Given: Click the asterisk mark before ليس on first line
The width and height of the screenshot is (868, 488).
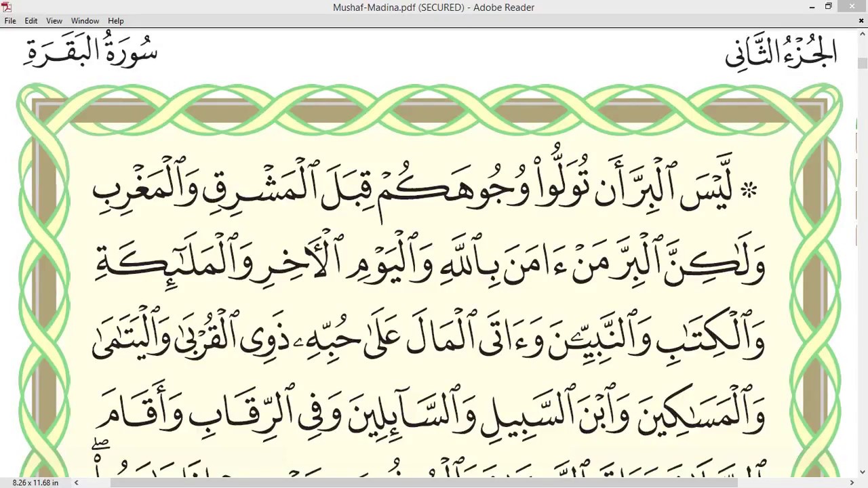Looking at the screenshot, I should [x=749, y=190].
